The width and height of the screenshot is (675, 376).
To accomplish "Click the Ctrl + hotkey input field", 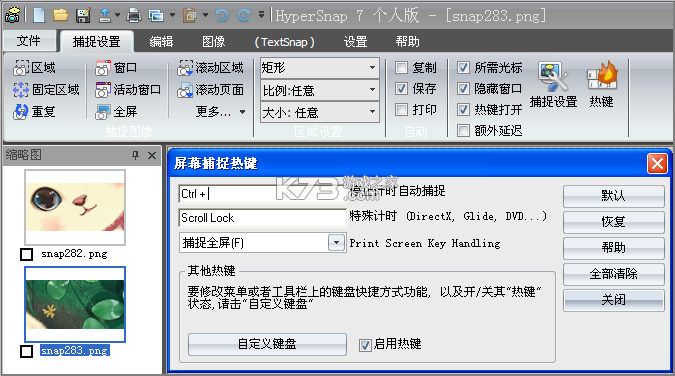I will click(263, 194).
